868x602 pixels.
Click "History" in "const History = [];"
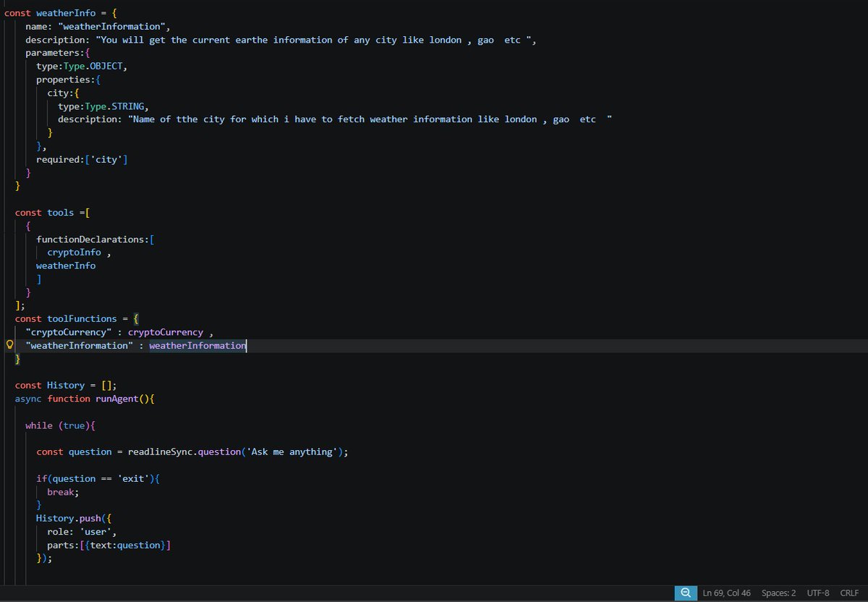coord(66,386)
